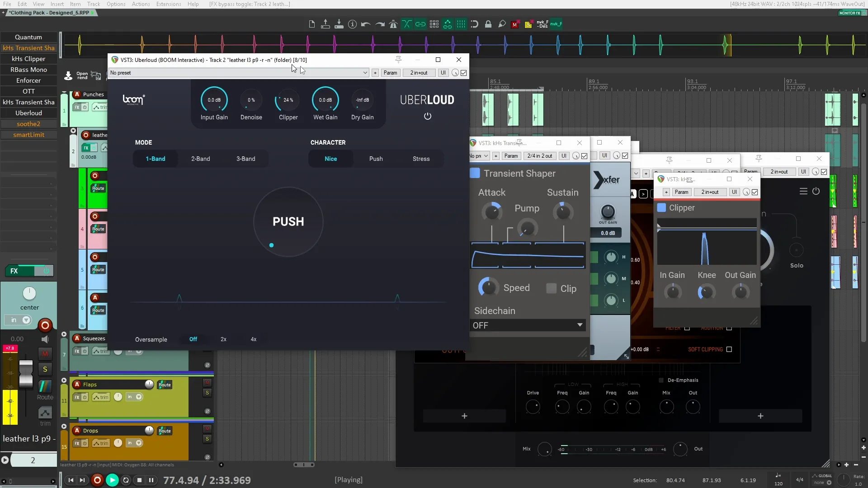Viewport: 868px width, 488px height.
Task: Select 2-Band mode in Uberloud
Action: 200,159
